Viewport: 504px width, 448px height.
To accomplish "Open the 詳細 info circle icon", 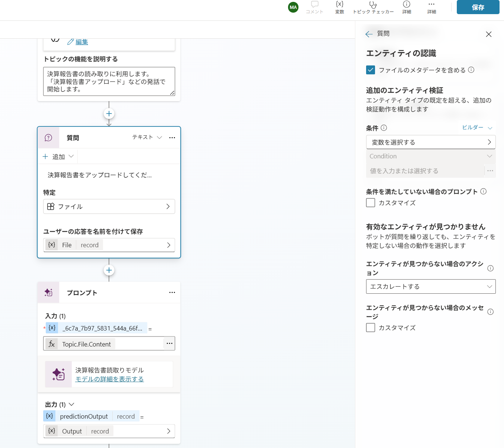I will tap(407, 7).
